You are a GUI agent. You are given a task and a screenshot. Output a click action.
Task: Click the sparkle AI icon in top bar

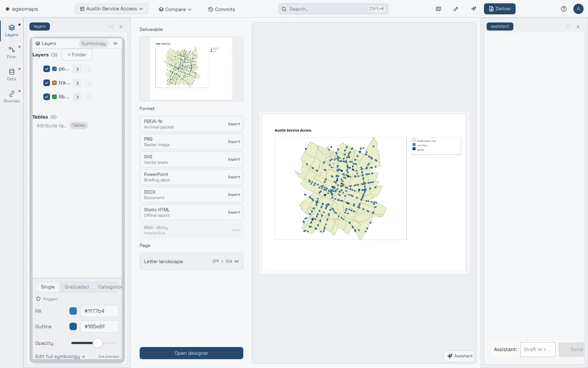[x=474, y=9]
